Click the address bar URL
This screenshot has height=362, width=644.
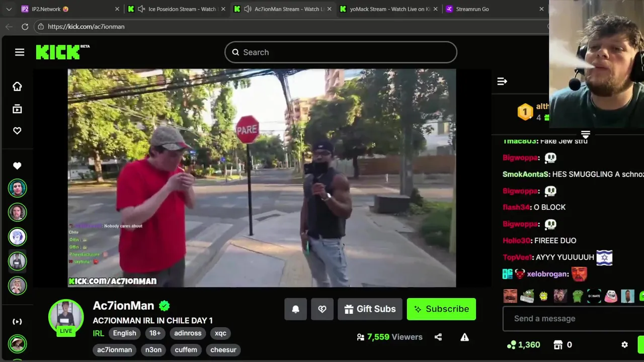click(86, 27)
